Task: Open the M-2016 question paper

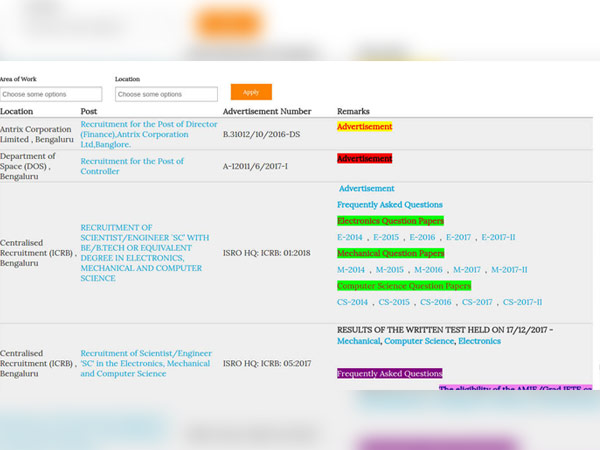Action: pos(429,270)
